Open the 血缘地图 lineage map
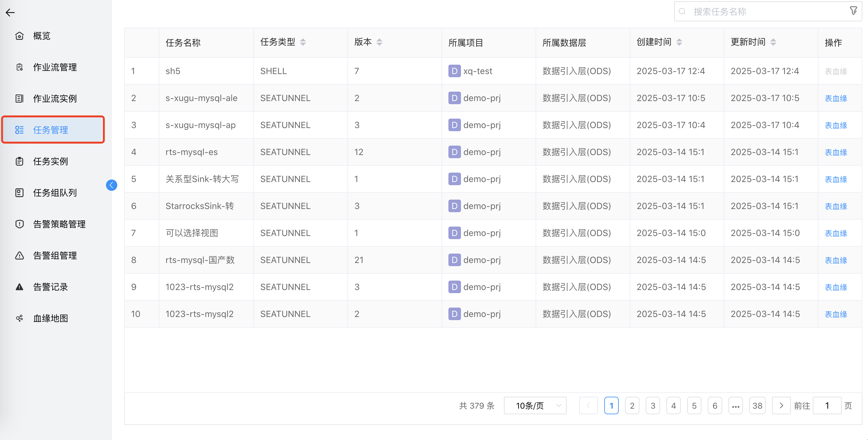This screenshot has height=440, width=868. (50, 318)
